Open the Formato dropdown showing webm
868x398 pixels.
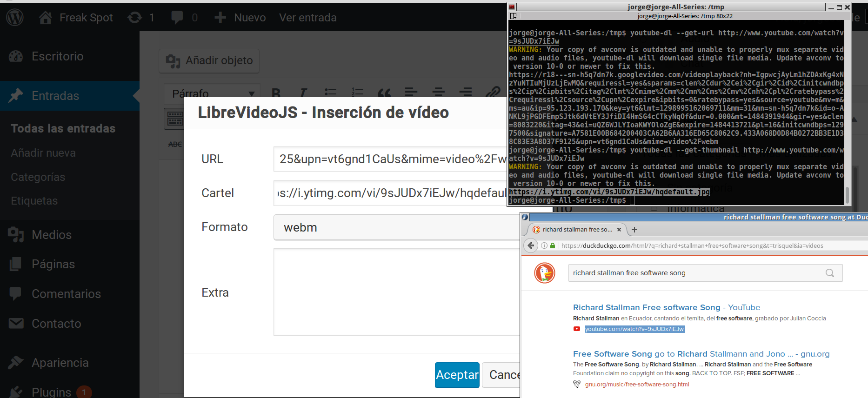coord(395,227)
